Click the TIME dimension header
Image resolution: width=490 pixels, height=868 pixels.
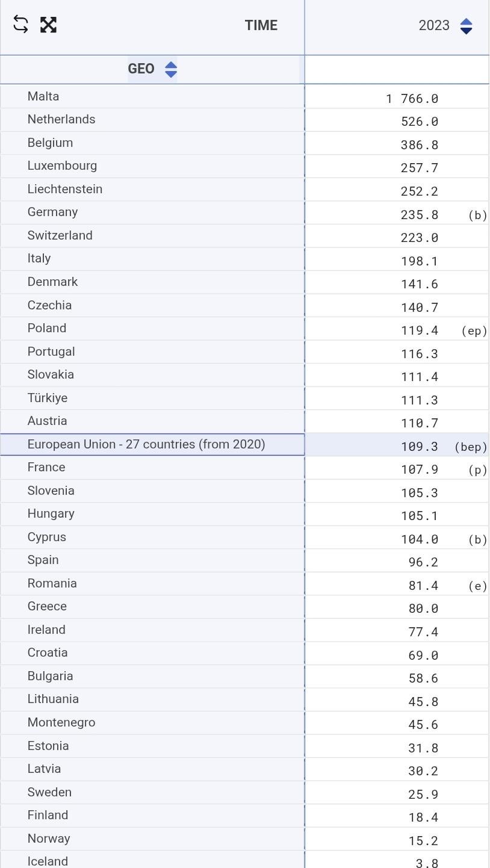click(x=261, y=25)
